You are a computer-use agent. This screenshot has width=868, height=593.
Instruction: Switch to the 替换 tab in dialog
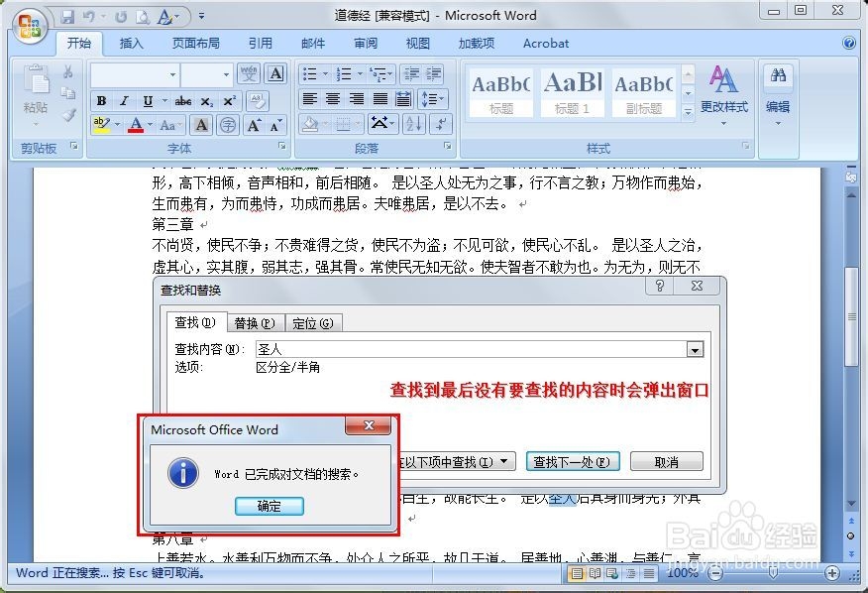(255, 323)
